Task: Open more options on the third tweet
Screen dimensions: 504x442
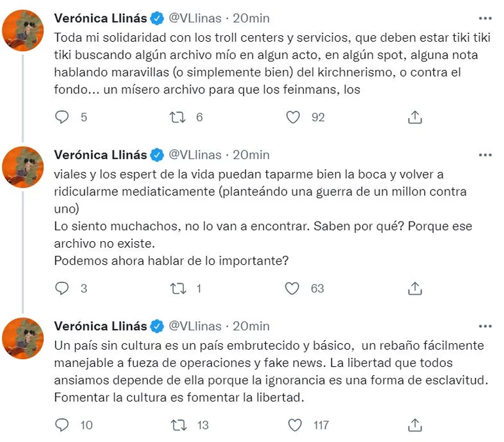Action: coord(485,326)
